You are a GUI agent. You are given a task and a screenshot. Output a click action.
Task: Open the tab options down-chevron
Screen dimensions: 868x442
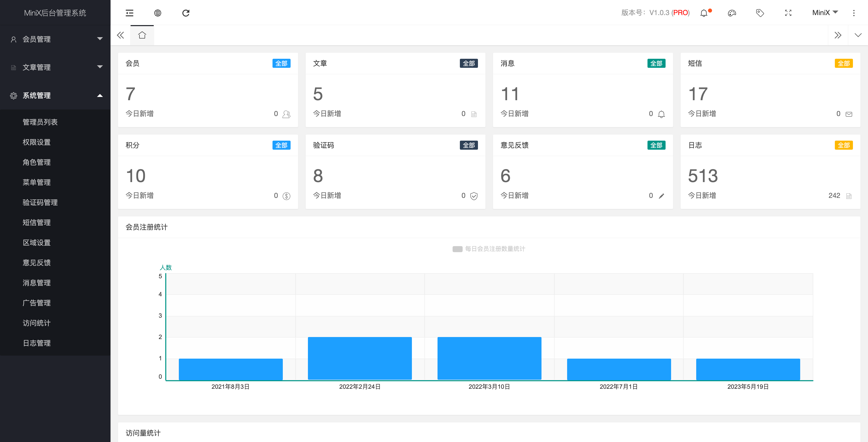858,35
